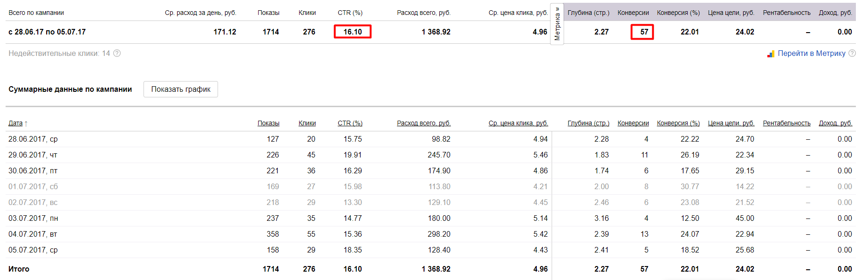Sort by underlined Конверсия (%) header
The width and height of the screenshot is (868, 280).
(x=678, y=123)
